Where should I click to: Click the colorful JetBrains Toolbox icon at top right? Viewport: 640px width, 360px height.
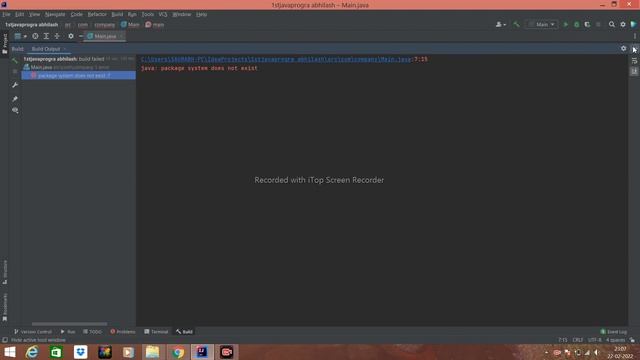[x=633, y=24]
